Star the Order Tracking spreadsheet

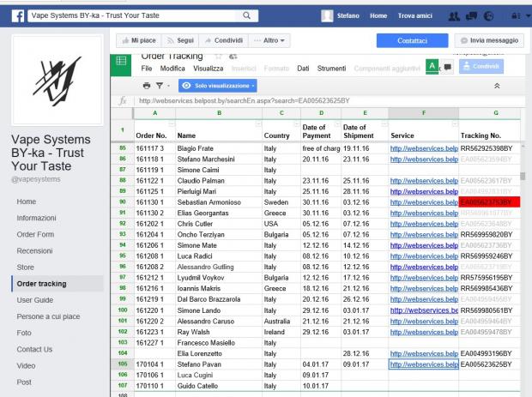219,57
